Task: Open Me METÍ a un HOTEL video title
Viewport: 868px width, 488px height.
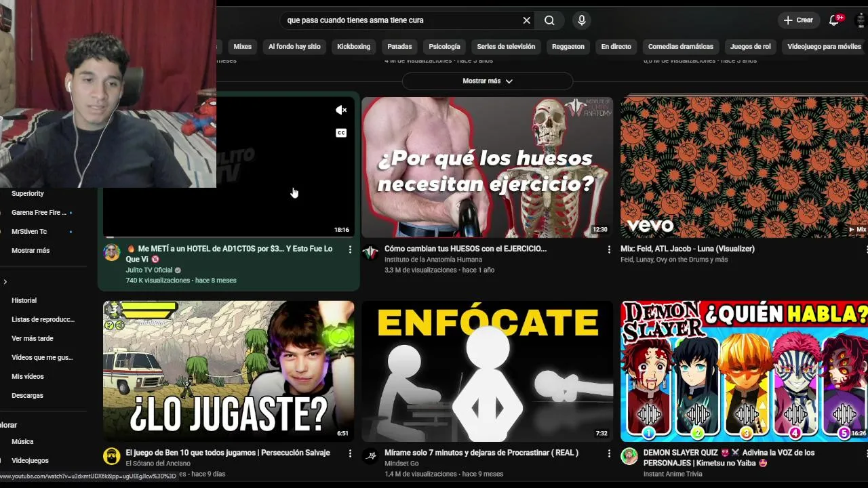Action: tap(229, 254)
